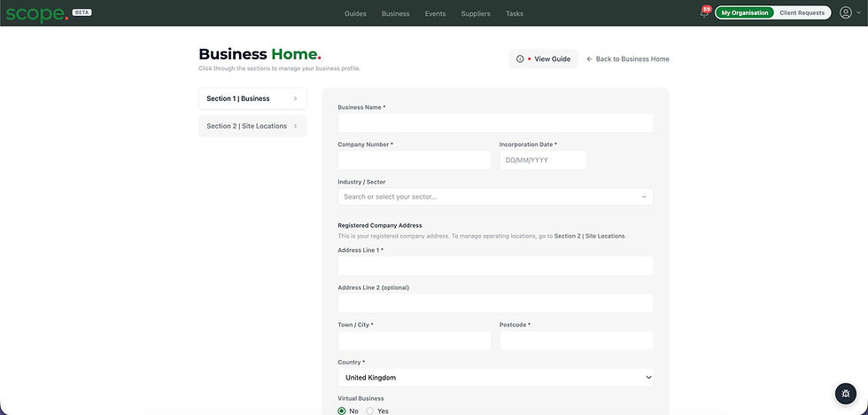Focus the Postcode field
This screenshot has height=415, width=868.
click(x=577, y=341)
